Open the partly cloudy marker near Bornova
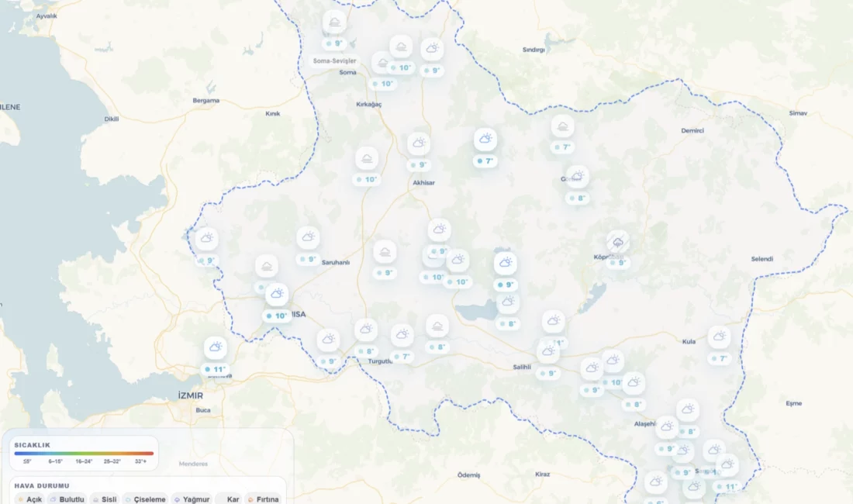This screenshot has height=504, width=853. click(x=216, y=348)
